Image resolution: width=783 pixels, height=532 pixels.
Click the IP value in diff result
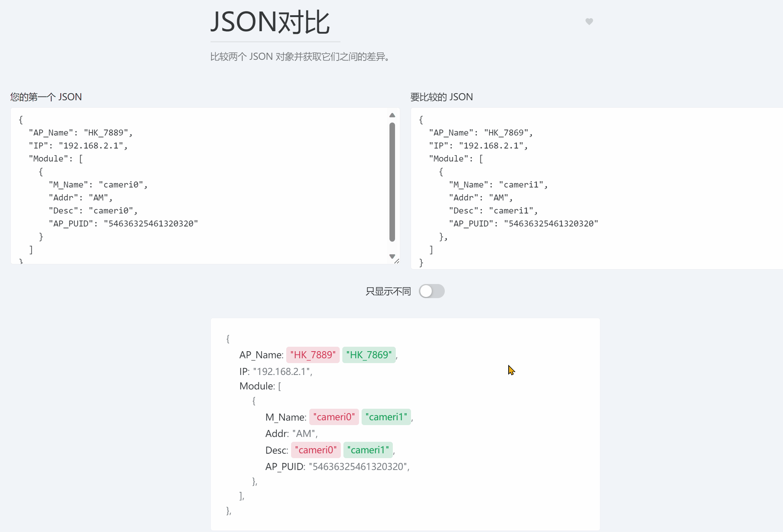[x=281, y=372]
